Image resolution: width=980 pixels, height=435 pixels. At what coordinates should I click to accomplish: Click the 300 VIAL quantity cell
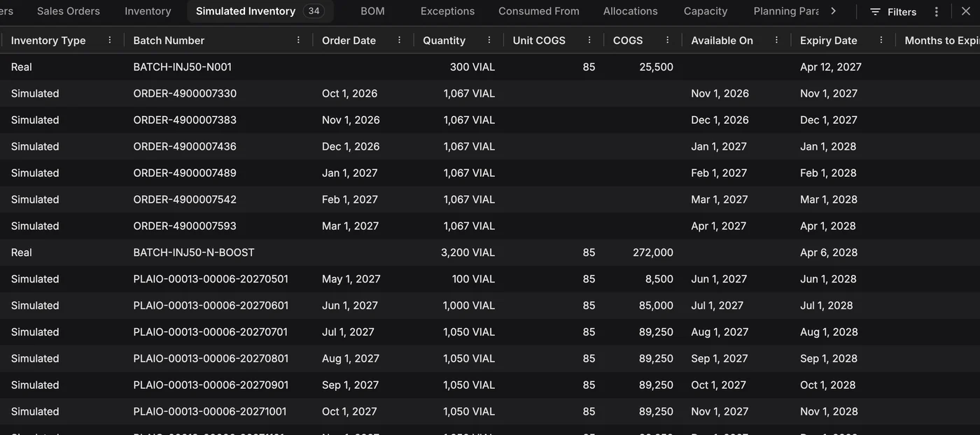pyautogui.click(x=472, y=67)
